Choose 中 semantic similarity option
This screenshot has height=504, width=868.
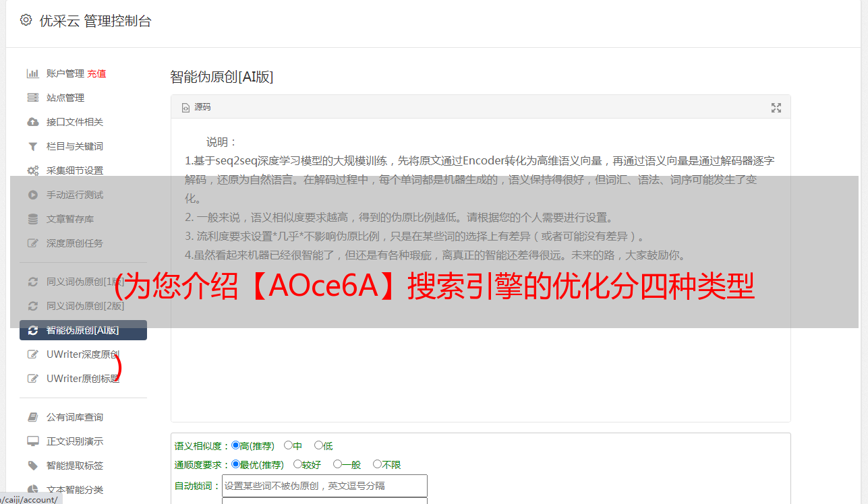(x=288, y=445)
